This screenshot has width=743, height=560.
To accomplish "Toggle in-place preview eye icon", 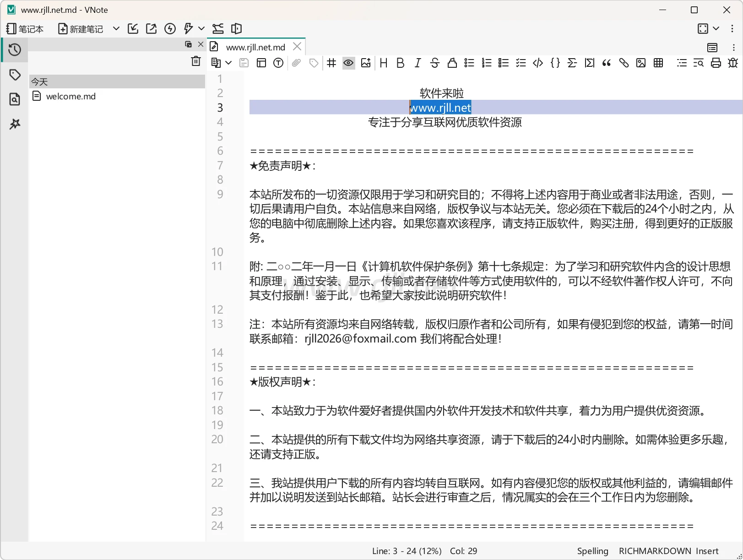I will 348,63.
